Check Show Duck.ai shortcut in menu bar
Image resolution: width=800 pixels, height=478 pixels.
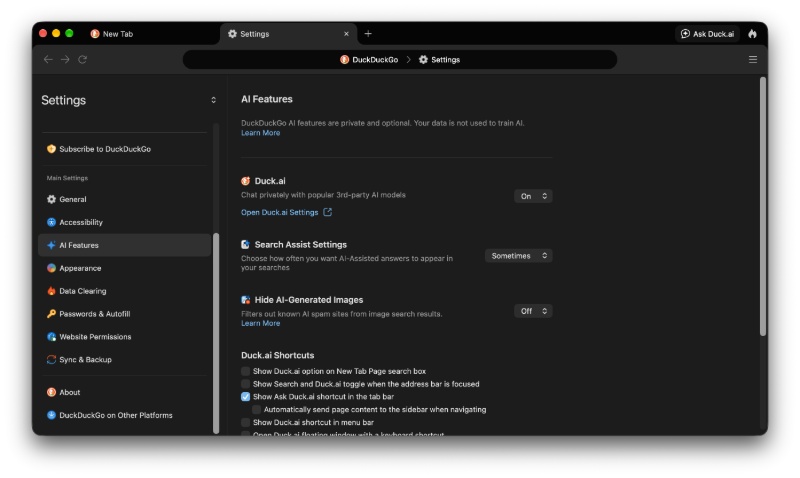click(245, 422)
